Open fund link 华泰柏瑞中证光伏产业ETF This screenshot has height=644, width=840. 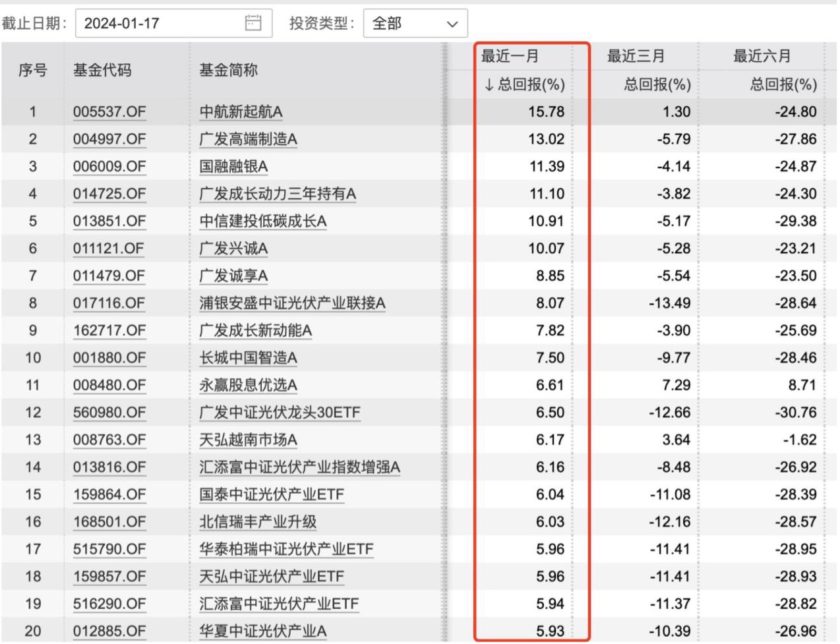[287, 549]
